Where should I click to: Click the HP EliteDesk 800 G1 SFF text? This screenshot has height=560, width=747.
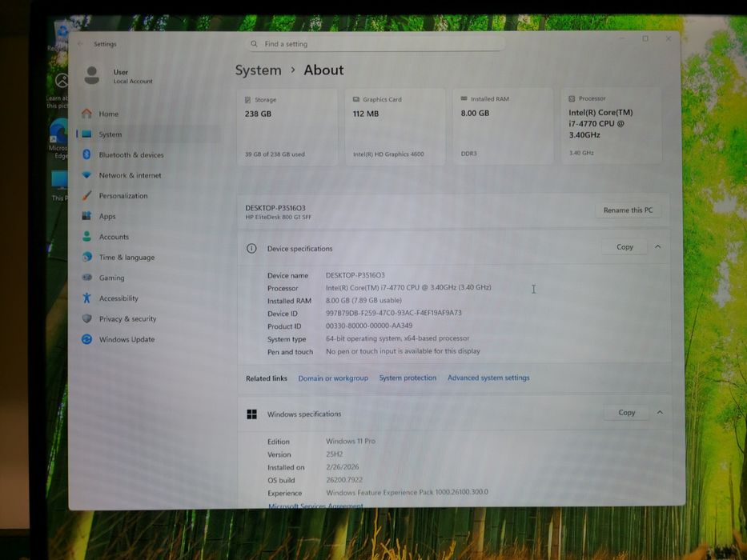278,217
